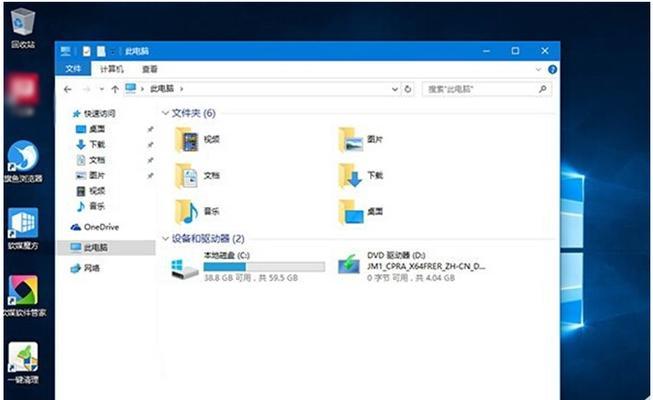Click the Up one level arrow
Viewport: 653px width, 400px height.
pos(115,89)
